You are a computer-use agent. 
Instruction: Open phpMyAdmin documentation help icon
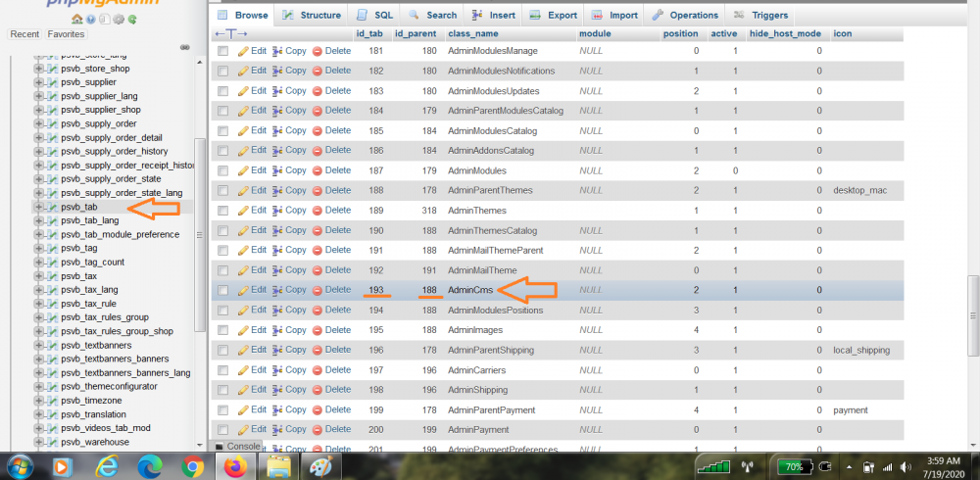pos(91,20)
